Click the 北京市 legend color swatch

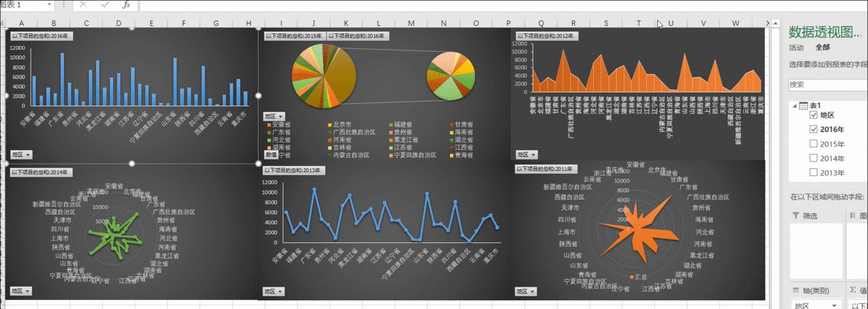[330, 125]
